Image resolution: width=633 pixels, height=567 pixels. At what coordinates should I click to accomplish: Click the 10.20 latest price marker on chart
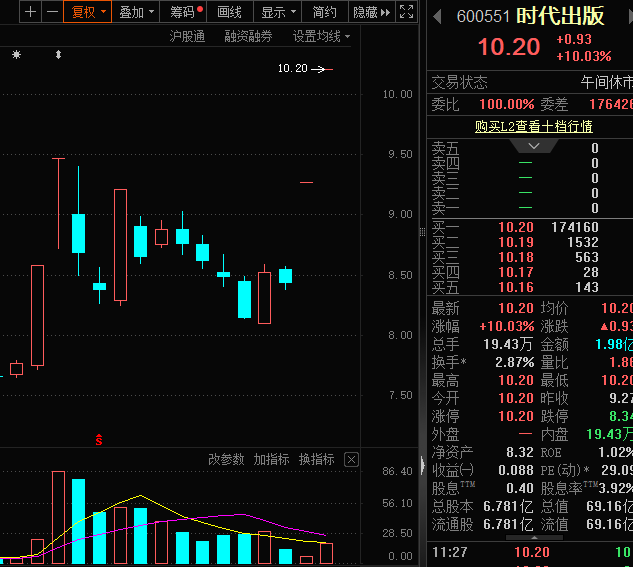305,69
